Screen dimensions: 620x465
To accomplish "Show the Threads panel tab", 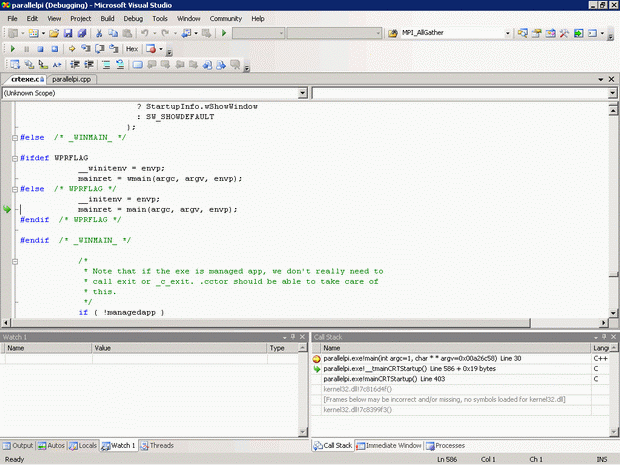I will tap(160, 445).
